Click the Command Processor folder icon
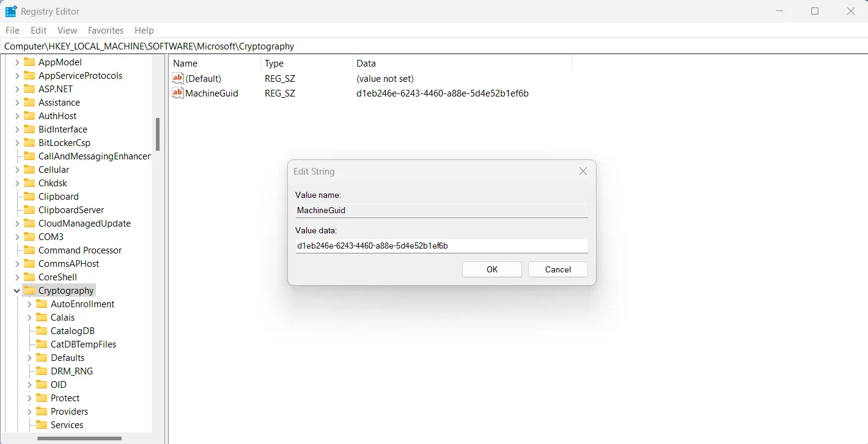 pos(29,250)
